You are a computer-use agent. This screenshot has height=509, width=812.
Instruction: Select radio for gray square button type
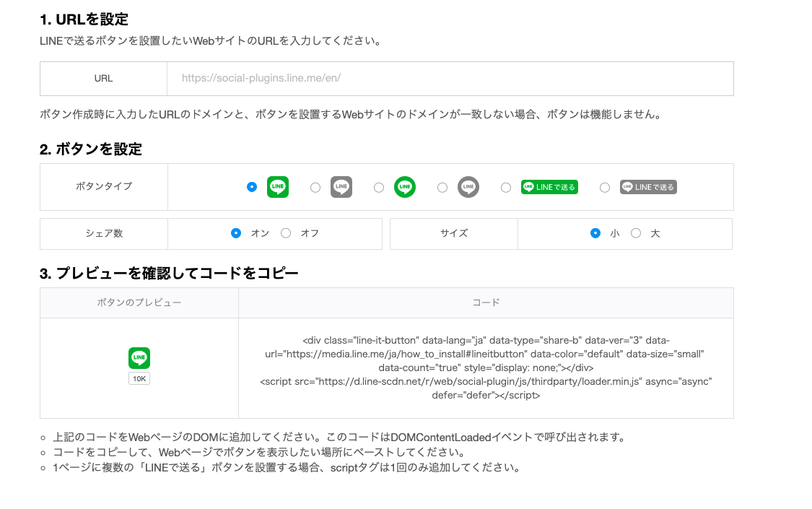click(x=315, y=188)
